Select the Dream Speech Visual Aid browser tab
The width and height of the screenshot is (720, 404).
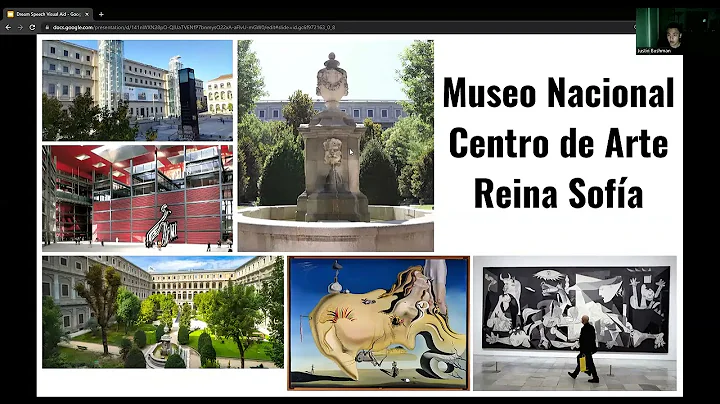(48, 14)
